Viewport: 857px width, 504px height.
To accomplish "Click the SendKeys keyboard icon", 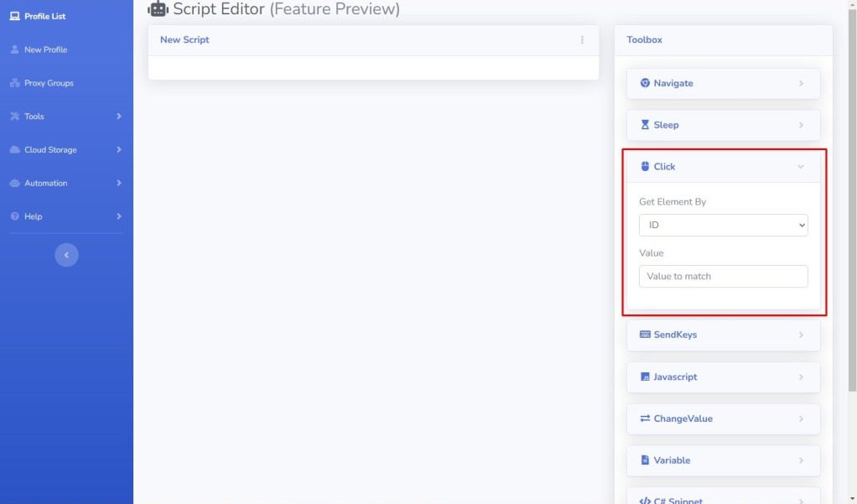I will point(645,335).
